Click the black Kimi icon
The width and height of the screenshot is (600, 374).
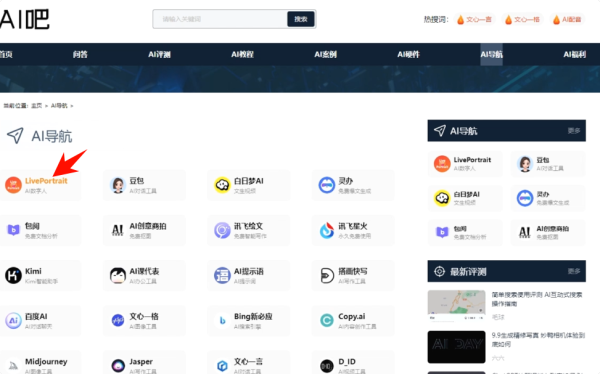pos(13,276)
